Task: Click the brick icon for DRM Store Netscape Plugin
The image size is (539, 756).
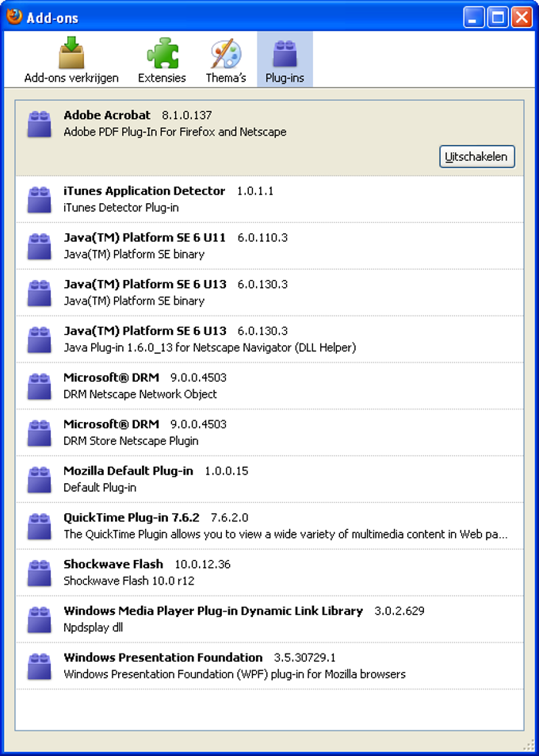Action: pos(40,433)
